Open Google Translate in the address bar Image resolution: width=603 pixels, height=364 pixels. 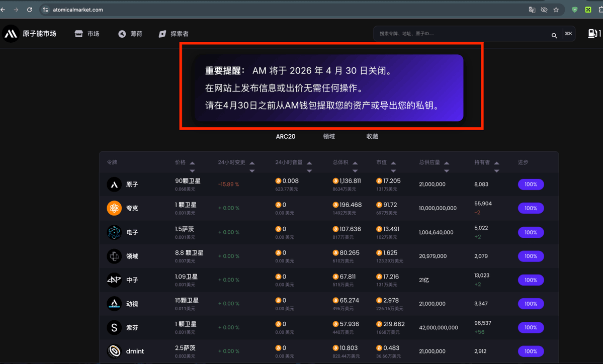click(x=532, y=10)
